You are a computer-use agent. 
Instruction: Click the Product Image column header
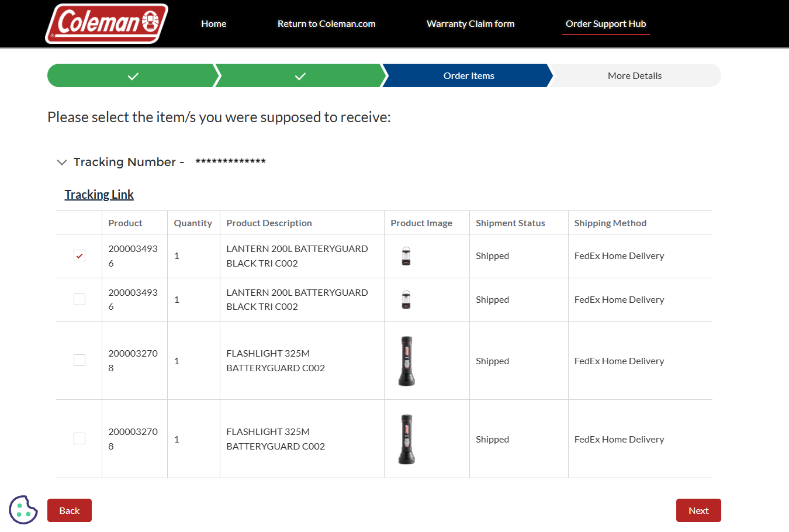421,223
